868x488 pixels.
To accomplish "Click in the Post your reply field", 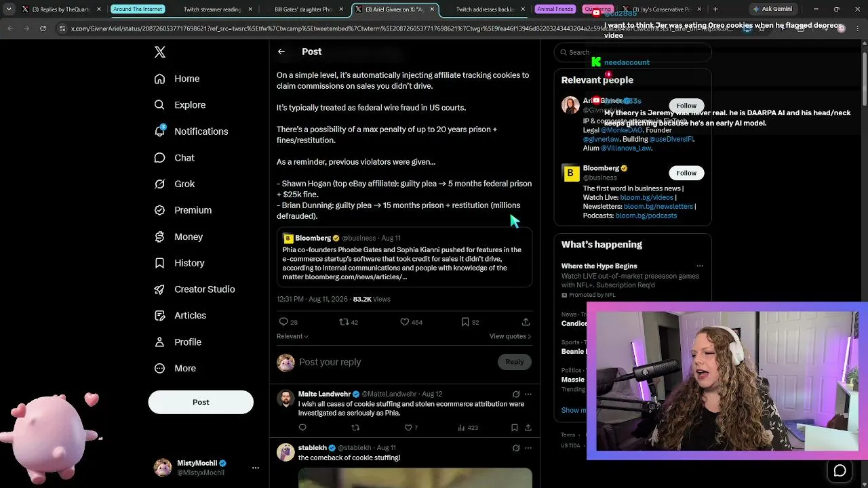I will (397, 362).
